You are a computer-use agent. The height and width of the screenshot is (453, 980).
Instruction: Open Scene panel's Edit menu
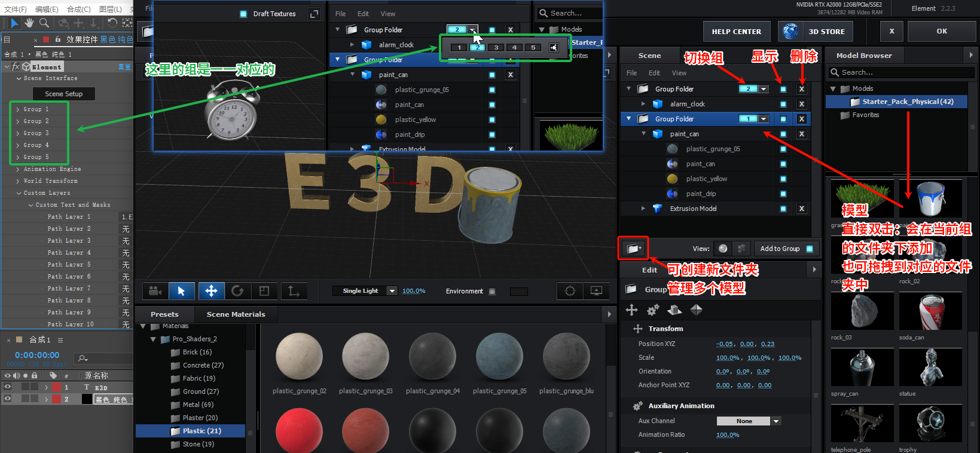(x=654, y=73)
